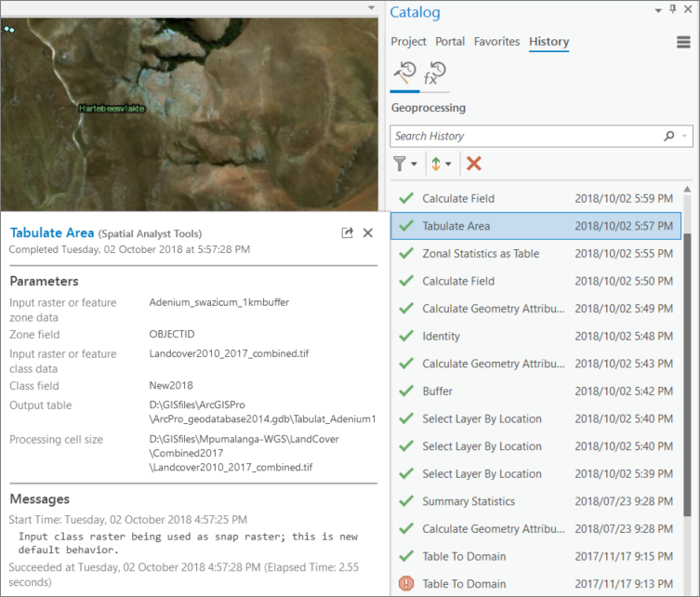Click the Tabulat_Adenium1 output table path
Image resolution: width=700 pixels, height=597 pixels.
coord(262,412)
